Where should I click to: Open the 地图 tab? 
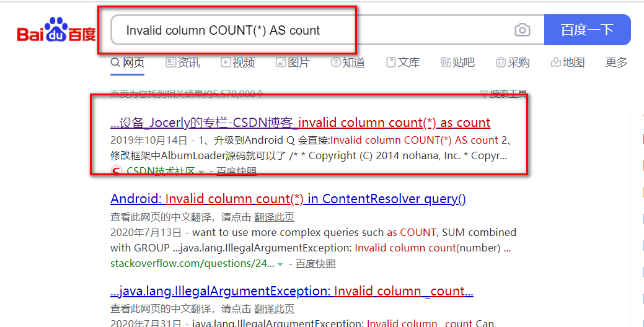click(568, 63)
